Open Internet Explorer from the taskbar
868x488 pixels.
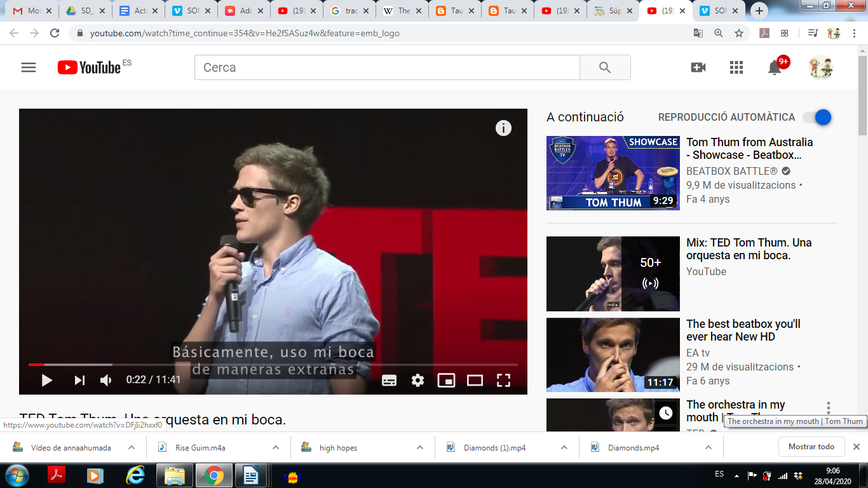[x=135, y=475]
